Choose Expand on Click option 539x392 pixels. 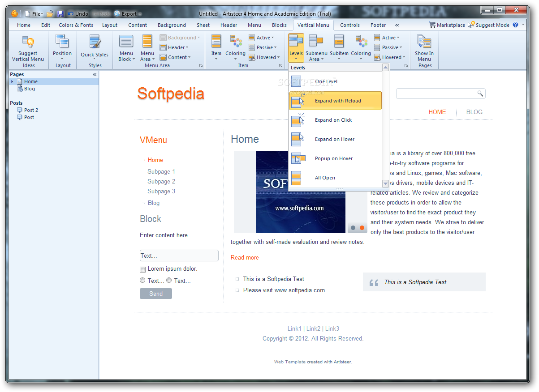pyautogui.click(x=335, y=120)
